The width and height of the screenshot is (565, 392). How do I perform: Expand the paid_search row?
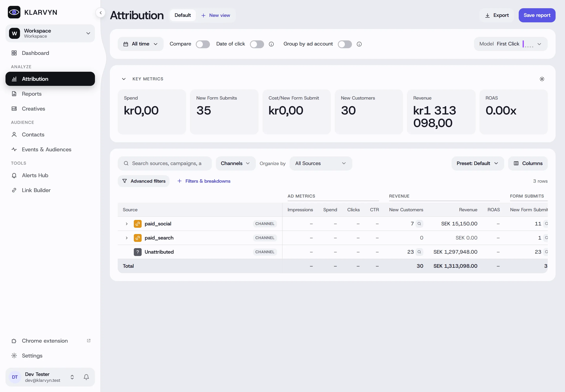[x=127, y=238]
